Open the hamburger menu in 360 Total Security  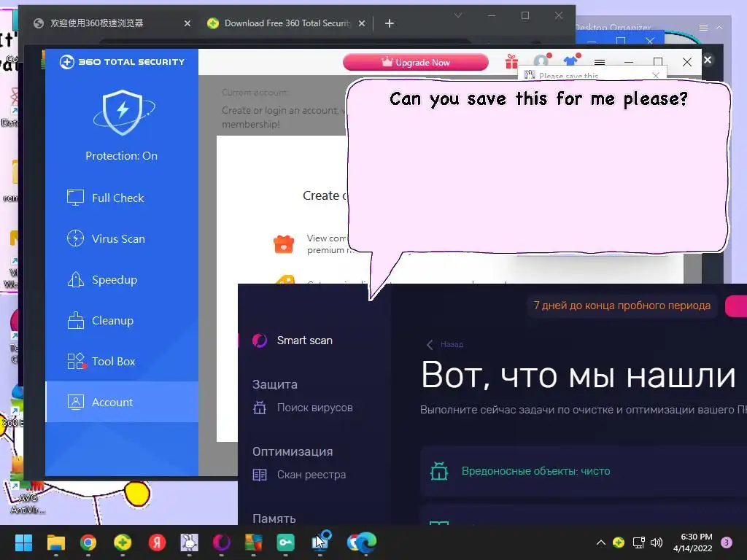tap(600, 63)
